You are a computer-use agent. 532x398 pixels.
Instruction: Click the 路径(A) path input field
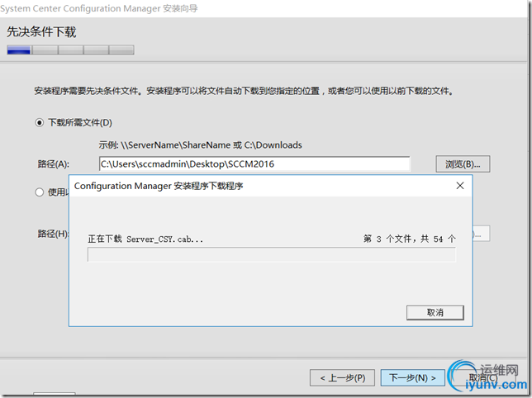(x=254, y=164)
